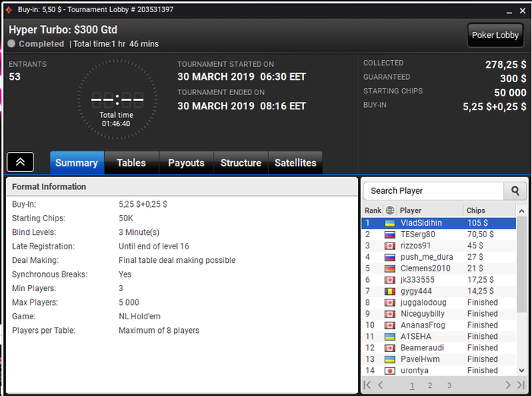
Task: Open the Tables tab
Action: [131, 163]
